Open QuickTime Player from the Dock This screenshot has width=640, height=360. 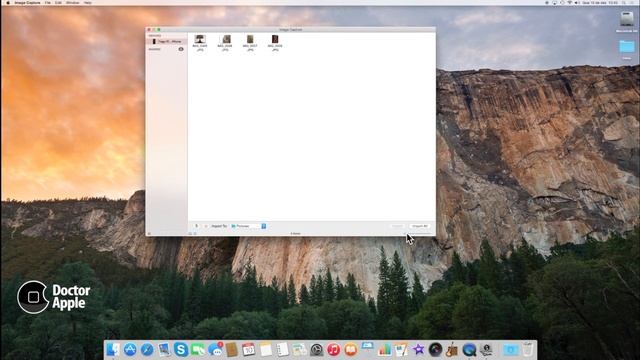tap(469, 349)
